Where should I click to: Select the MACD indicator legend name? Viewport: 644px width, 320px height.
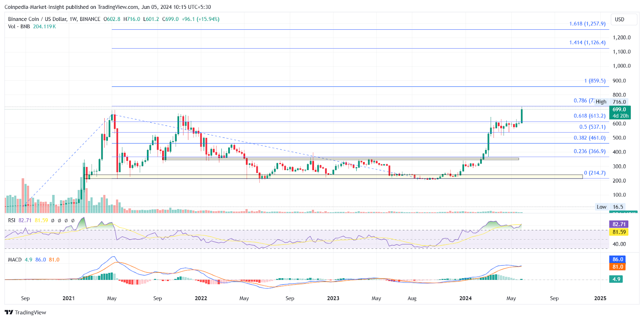(x=15, y=260)
